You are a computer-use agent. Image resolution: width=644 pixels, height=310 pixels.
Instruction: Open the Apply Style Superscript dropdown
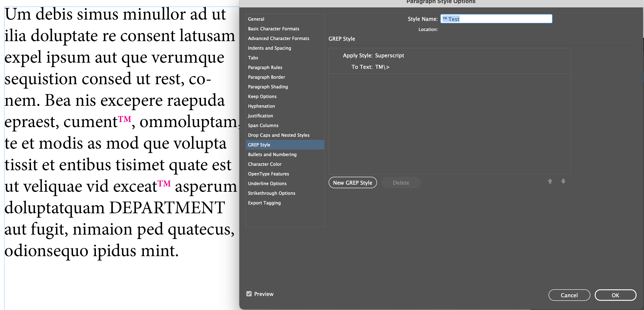point(389,55)
